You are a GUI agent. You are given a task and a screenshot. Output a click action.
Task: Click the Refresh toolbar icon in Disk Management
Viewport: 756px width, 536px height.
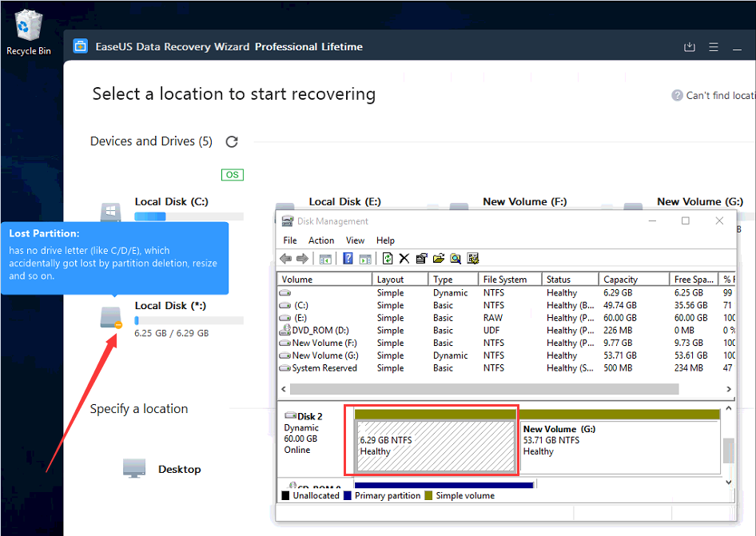click(388, 259)
